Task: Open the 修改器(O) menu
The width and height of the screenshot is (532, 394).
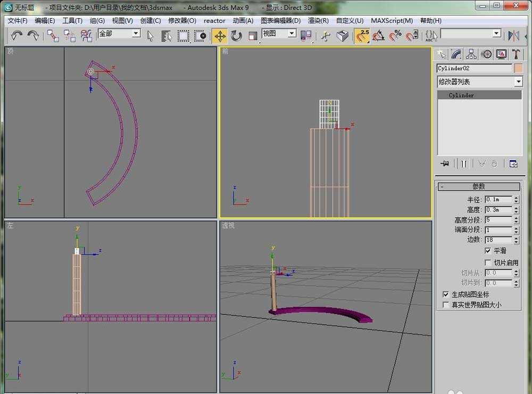Action: 182,21
